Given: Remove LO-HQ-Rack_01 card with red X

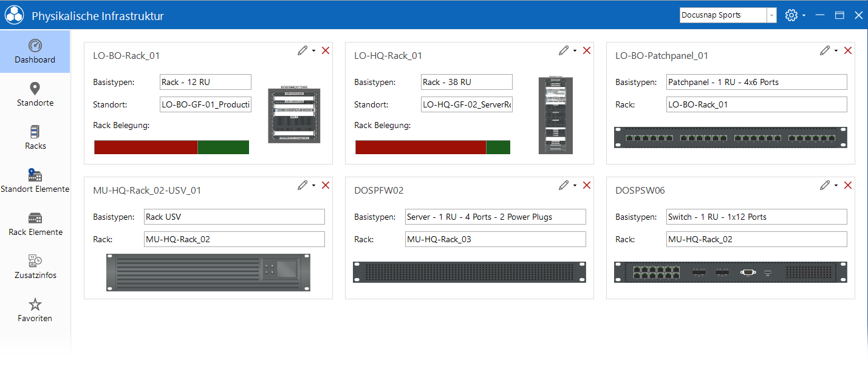Looking at the screenshot, I should 587,50.
